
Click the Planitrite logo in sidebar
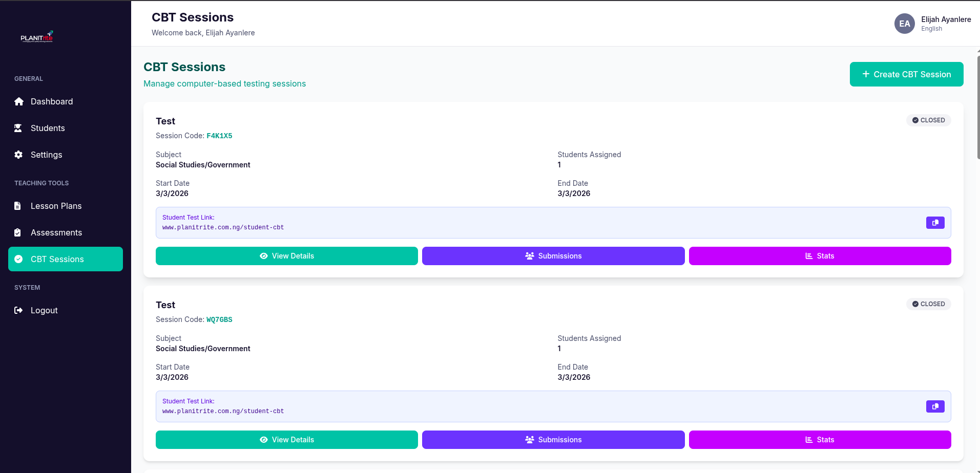(37, 37)
